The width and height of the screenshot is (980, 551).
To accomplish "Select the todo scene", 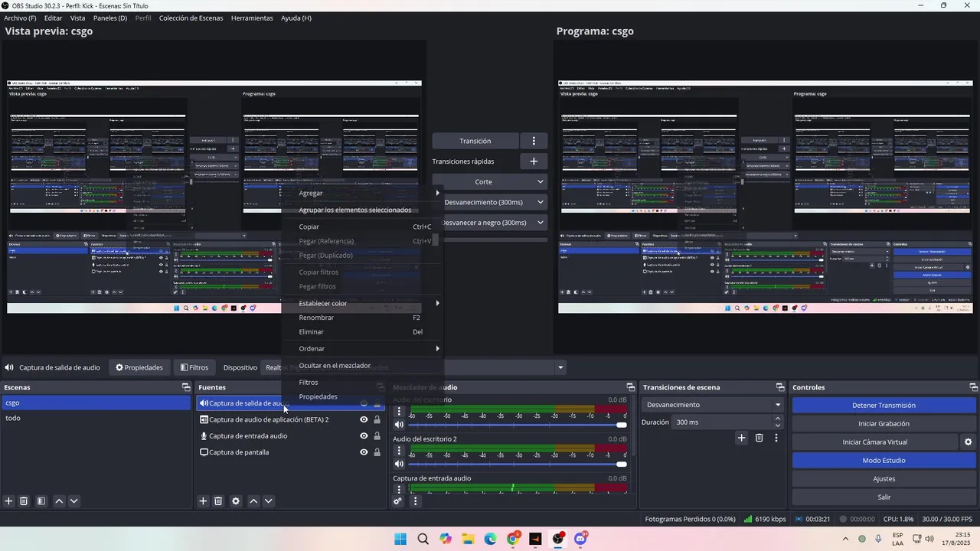I will coord(96,418).
